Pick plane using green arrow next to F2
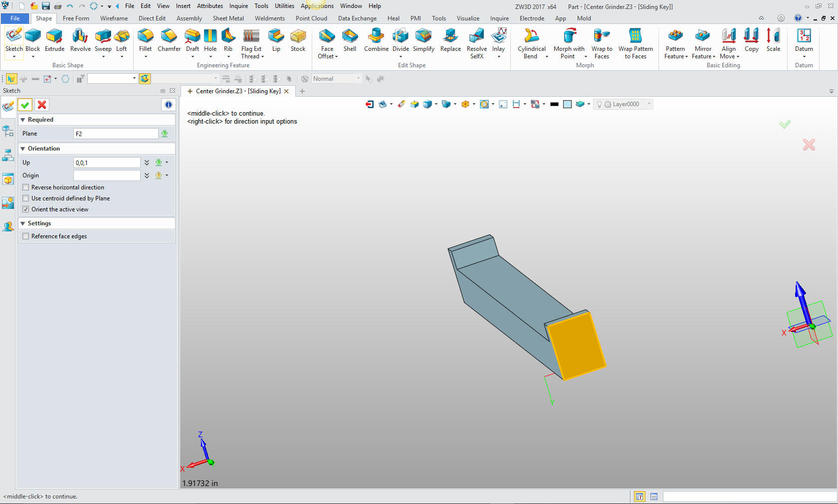Screen dimensions: 838x504 tap(165, 134)
